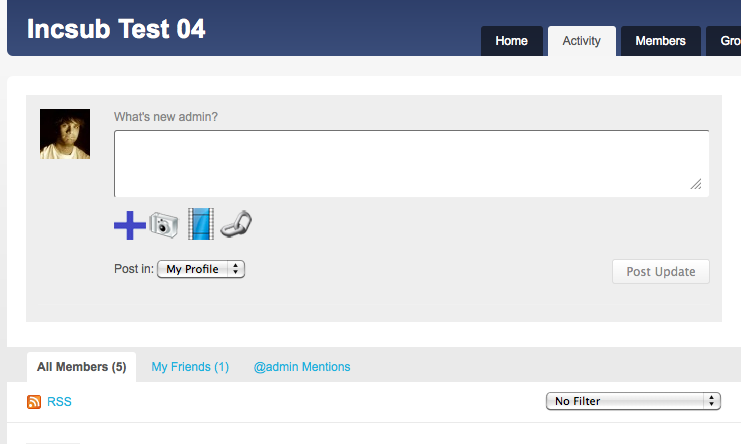The width and height of the screenshot is (741, 444).
Task: Follow the RSS text link
Action: [60, 401]
